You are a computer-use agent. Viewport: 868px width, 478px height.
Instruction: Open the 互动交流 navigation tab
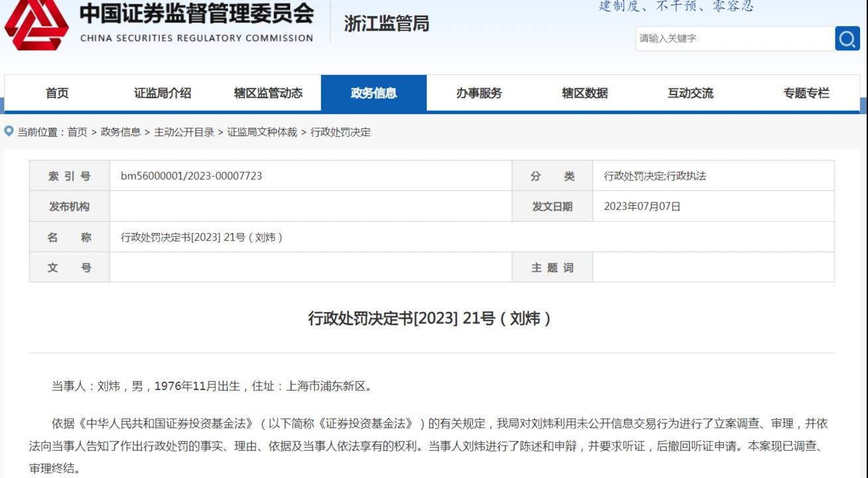690,93
